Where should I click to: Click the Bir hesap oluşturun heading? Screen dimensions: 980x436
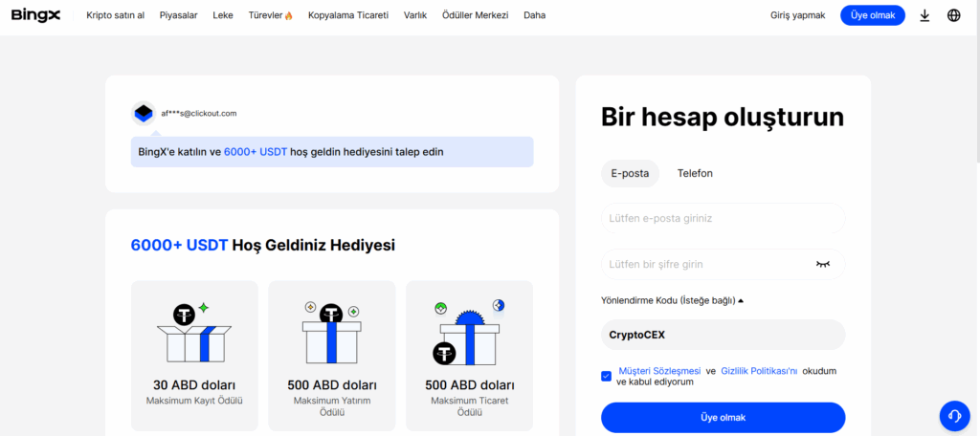point(723,117)
